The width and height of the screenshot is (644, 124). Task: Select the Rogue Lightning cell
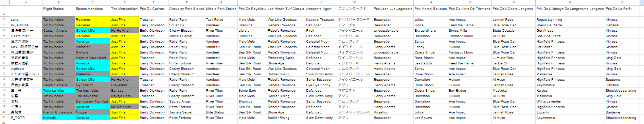570,19
